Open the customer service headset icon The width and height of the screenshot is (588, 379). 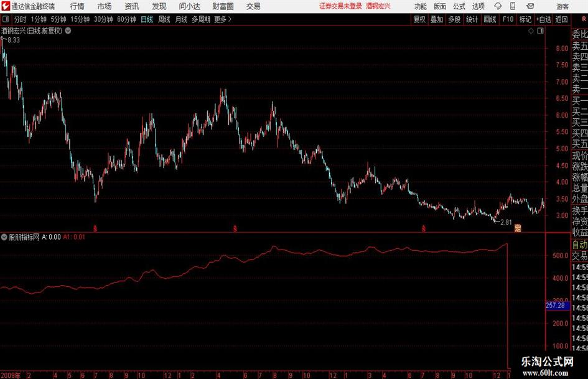coord(498,6)
